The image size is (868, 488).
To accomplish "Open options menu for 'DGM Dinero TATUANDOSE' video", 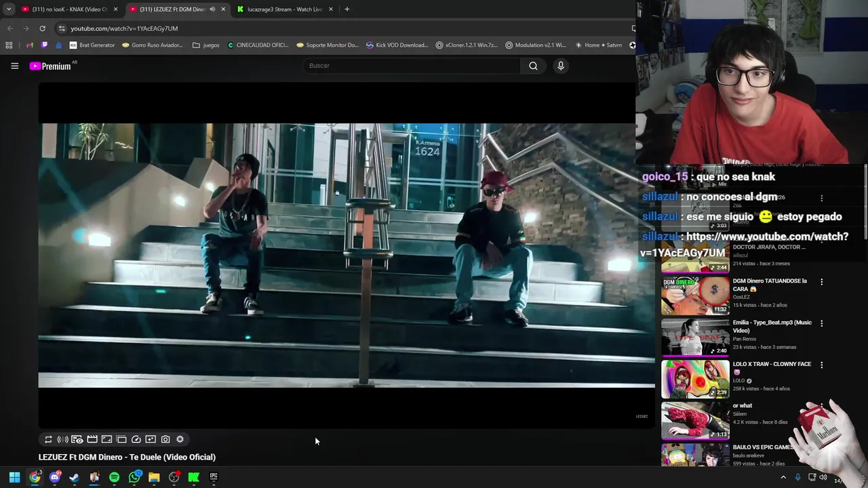I will (x=821, y=282).
